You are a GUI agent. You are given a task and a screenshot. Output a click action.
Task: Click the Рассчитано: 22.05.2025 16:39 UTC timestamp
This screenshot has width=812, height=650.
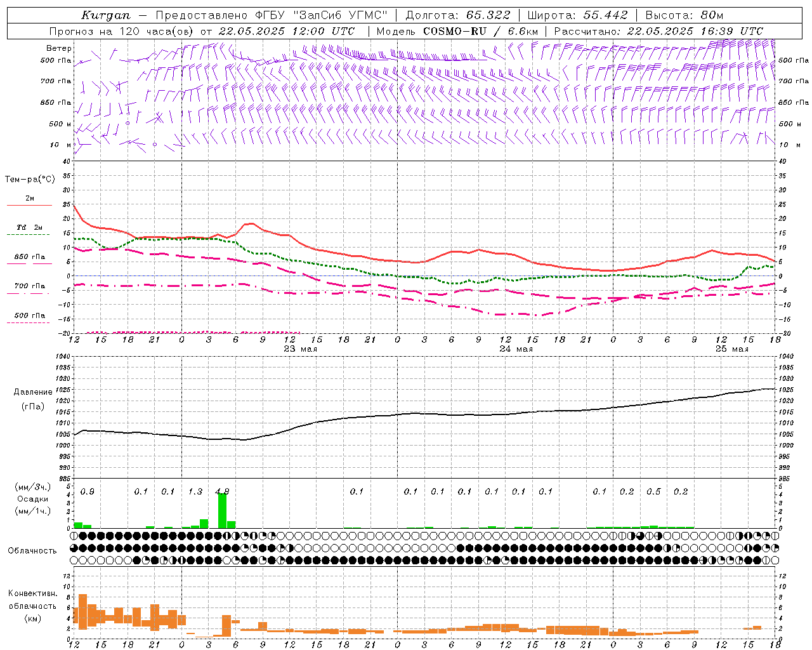click(658, 31)
